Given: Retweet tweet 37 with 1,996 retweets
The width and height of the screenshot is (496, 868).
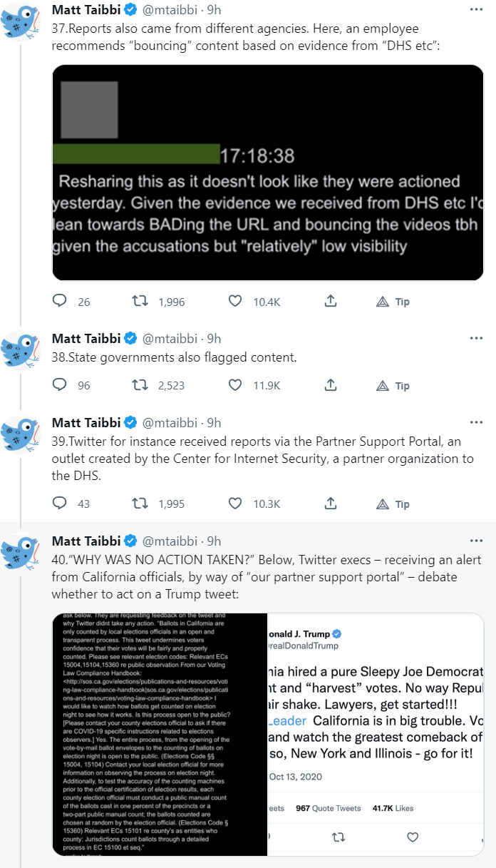Looking at the screenshot, I should click(140, 302).
